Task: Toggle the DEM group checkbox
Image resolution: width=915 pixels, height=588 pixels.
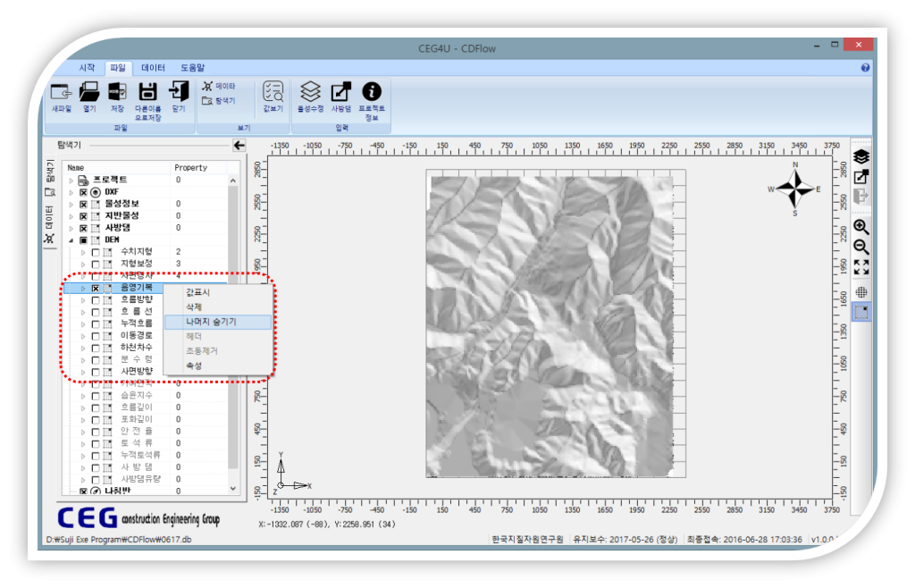Action: click(x=83, y=240)
